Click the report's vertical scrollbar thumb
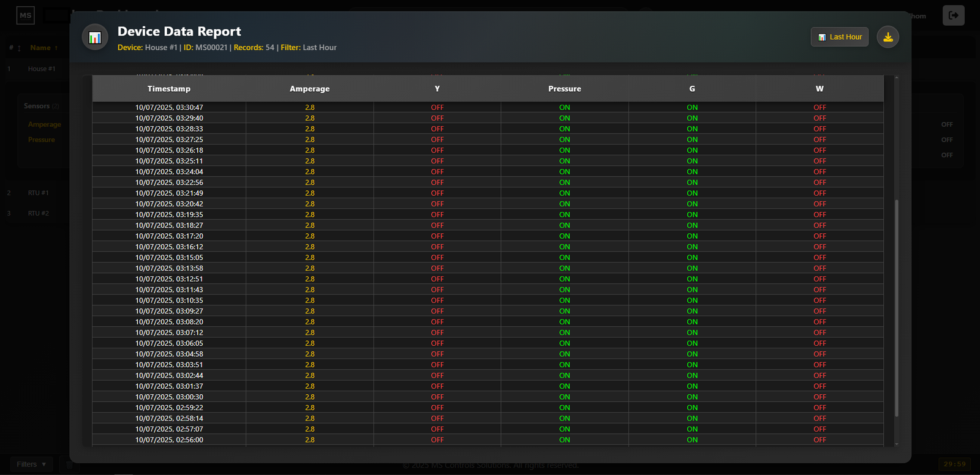980x475 pixels. [897, 308]
